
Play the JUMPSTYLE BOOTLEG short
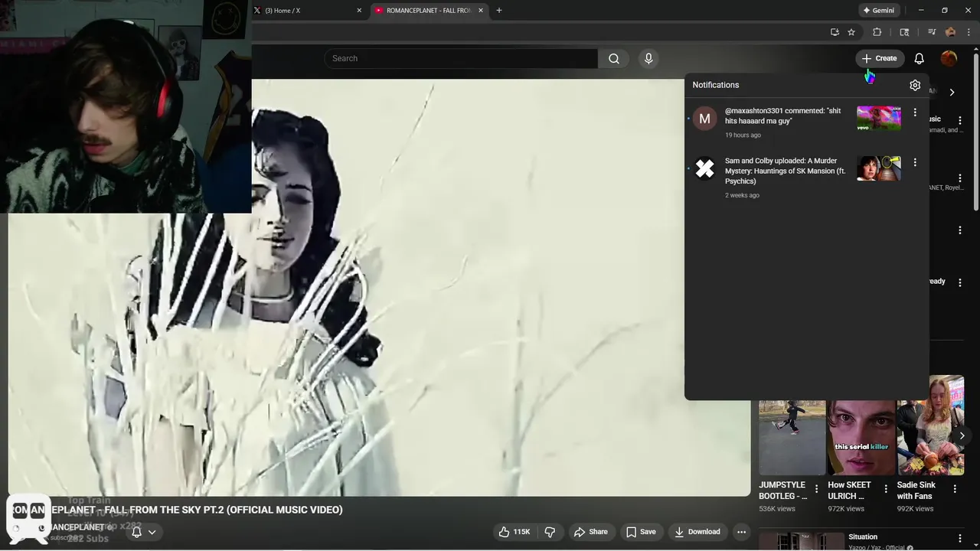pos(792,436)
